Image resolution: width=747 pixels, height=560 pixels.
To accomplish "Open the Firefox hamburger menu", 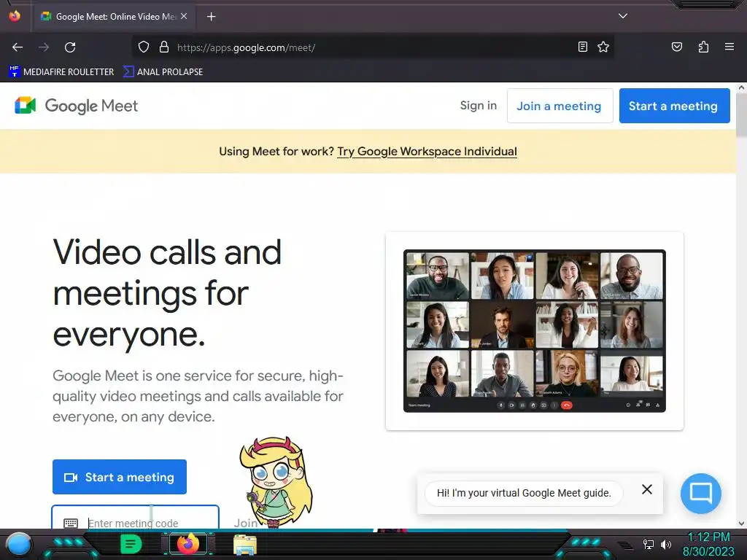I will [x=729, y=47].
